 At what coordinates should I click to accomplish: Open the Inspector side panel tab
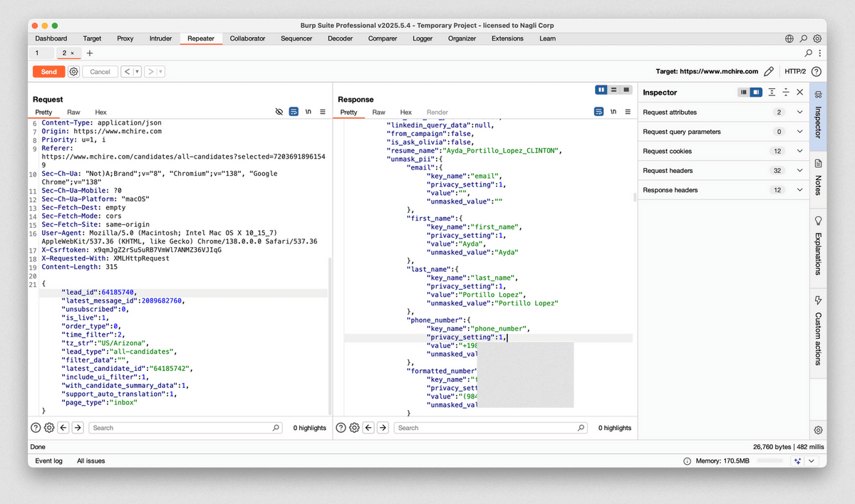tap(818, 115)
